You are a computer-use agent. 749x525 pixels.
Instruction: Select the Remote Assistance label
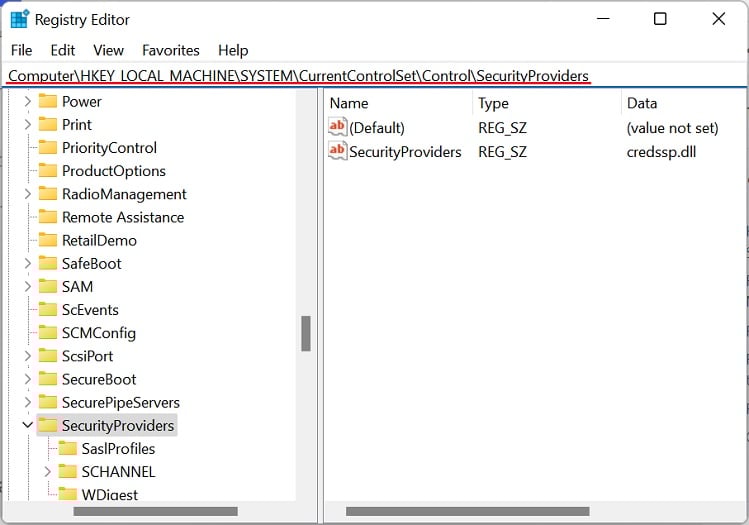coord(123,217)
